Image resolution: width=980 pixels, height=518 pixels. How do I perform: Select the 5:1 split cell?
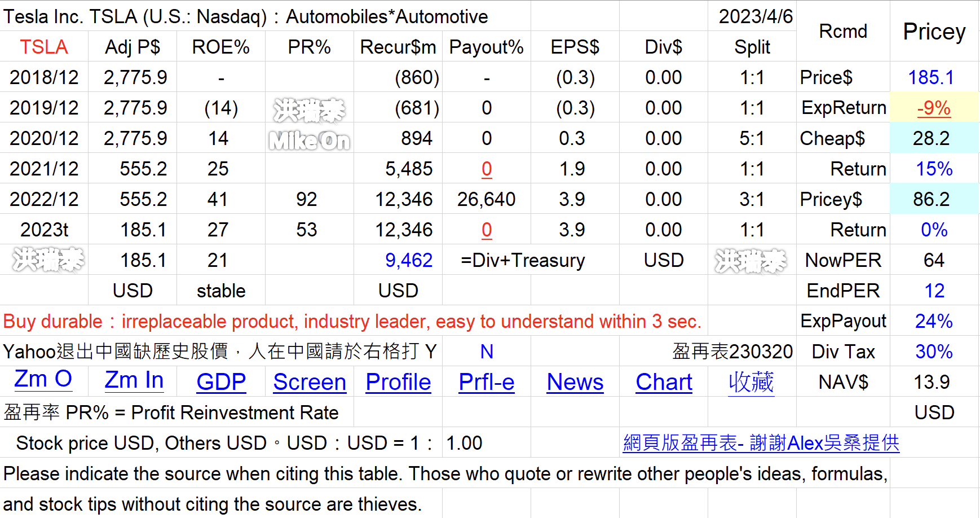tap(752, 138)
